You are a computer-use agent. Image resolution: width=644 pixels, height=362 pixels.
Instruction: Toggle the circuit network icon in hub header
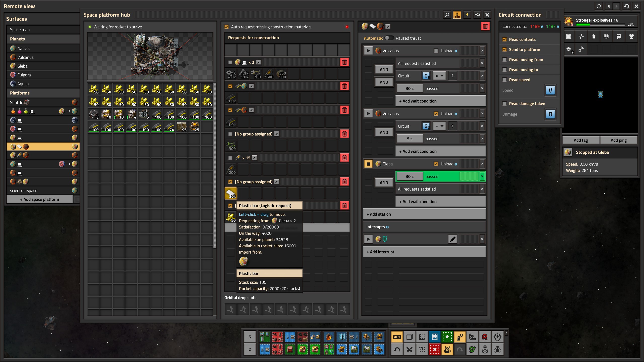457,15
